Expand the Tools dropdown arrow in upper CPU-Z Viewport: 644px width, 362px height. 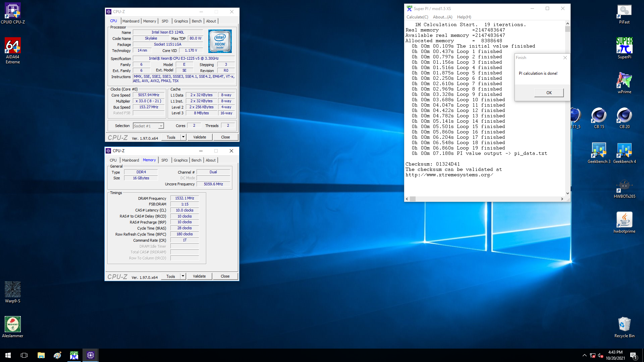[183, 137]
